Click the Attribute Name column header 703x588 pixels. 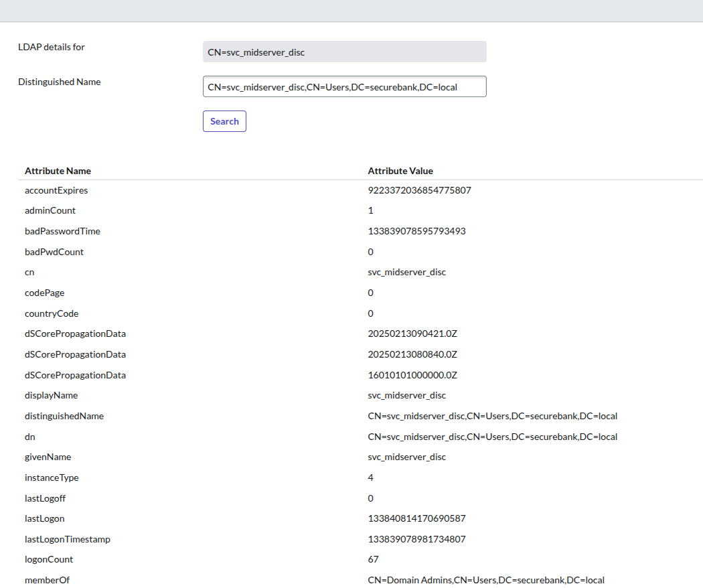pos(58,171)
